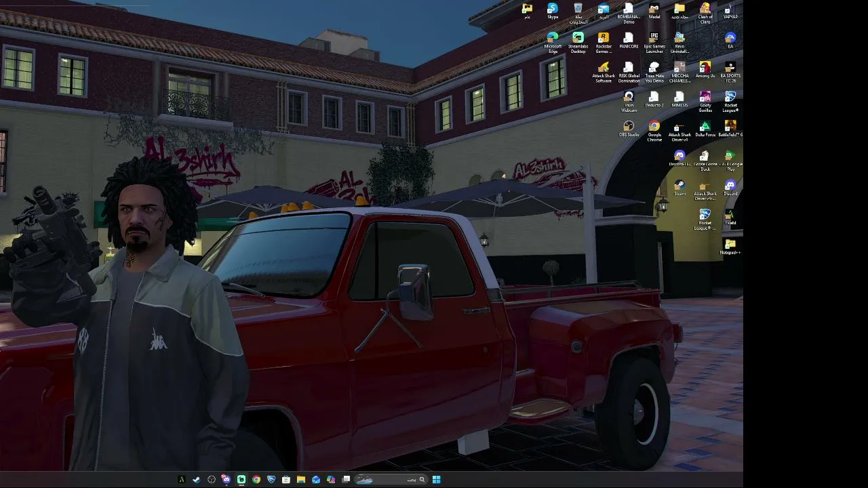Open Steam from the taskbar
The width and height of the screenshot is (868, 488).
pyautogui.click(x=197, y=480)
